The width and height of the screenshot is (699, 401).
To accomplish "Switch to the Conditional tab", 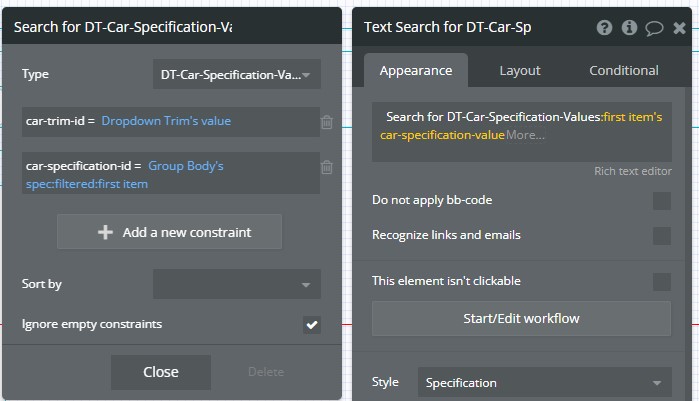I will (624, 70).
